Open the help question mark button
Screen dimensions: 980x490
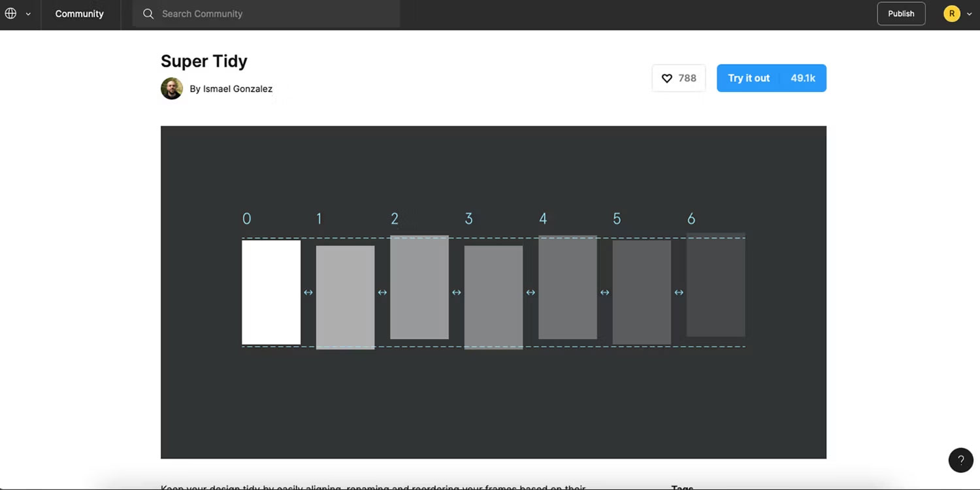click(x=960, y=460)
